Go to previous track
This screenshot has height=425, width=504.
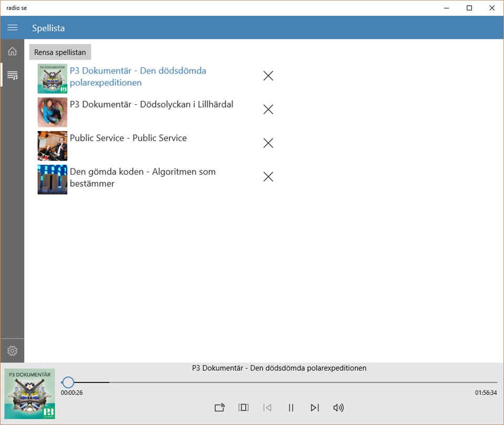267,408
